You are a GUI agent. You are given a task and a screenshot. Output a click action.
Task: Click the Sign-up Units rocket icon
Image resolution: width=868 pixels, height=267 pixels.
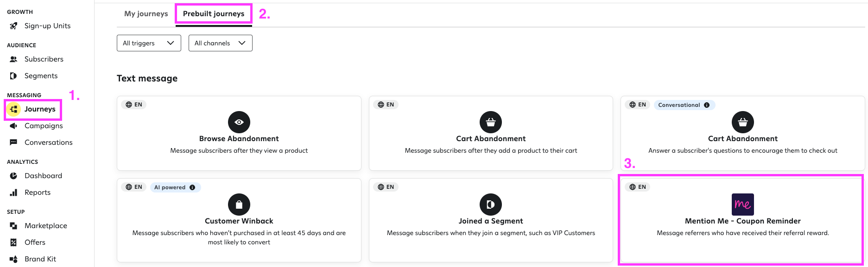[13, 26]
